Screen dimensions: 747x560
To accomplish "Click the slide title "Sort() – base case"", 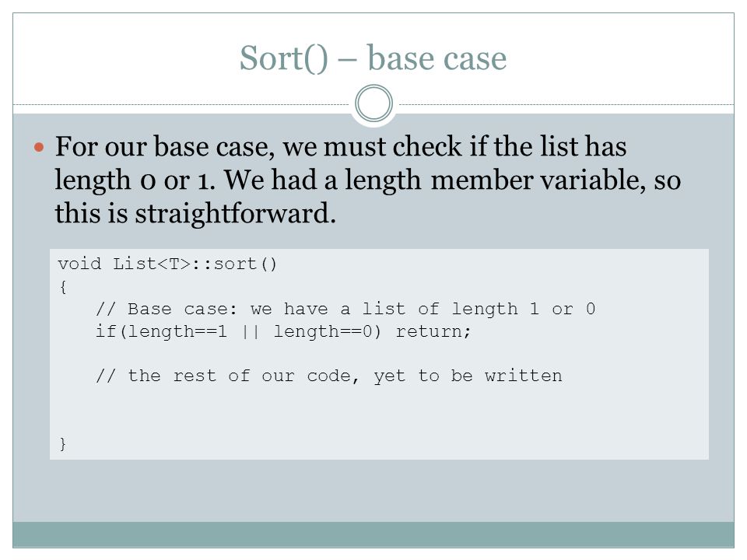I will 373,58.
